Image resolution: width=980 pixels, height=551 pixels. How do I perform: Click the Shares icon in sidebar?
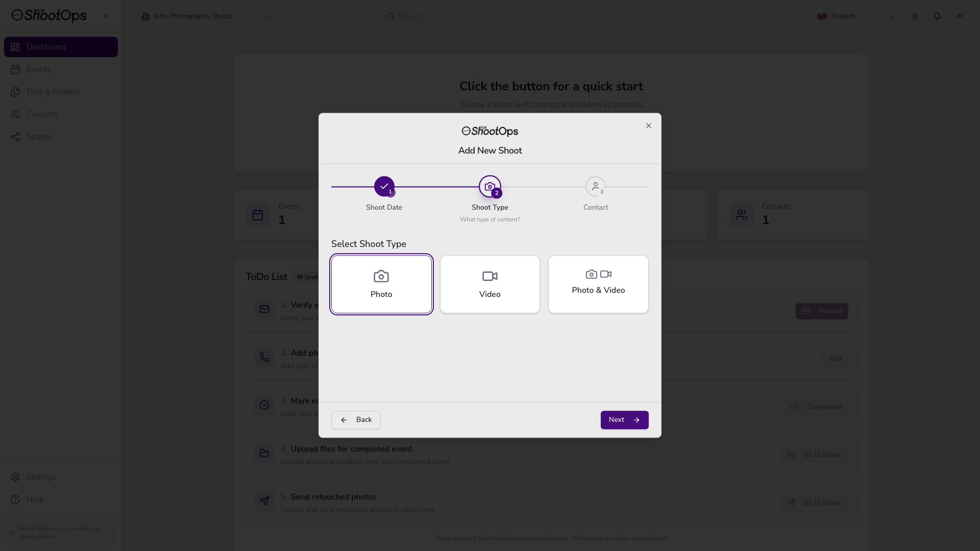pos(15,137)
